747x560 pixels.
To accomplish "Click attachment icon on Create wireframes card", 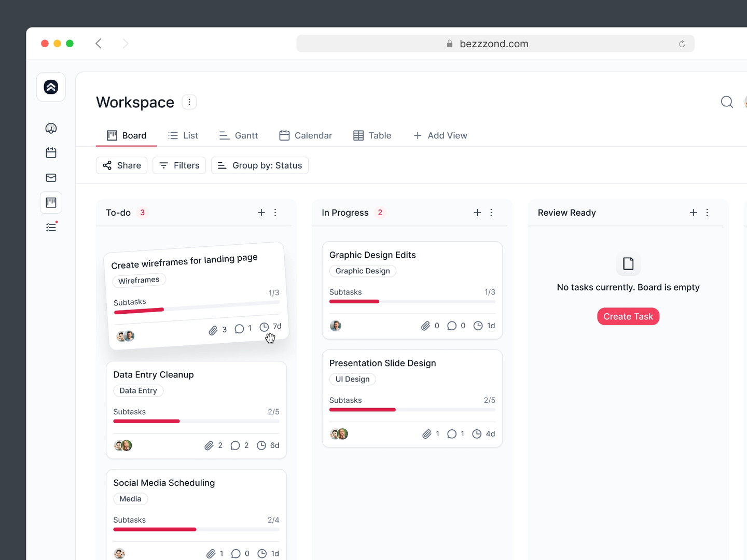I will tap(213, 330).
